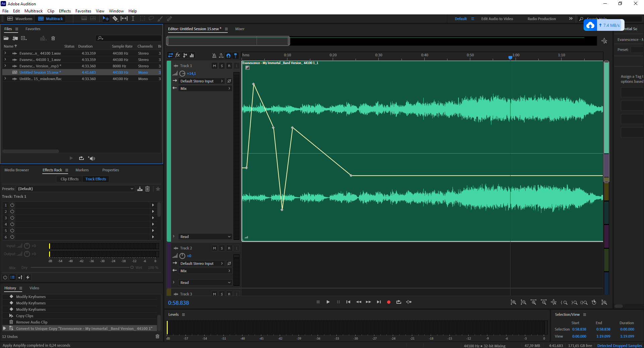Toggle snapping magnet icon
Viewport: 644px width, 348px height.
point(228,56)
